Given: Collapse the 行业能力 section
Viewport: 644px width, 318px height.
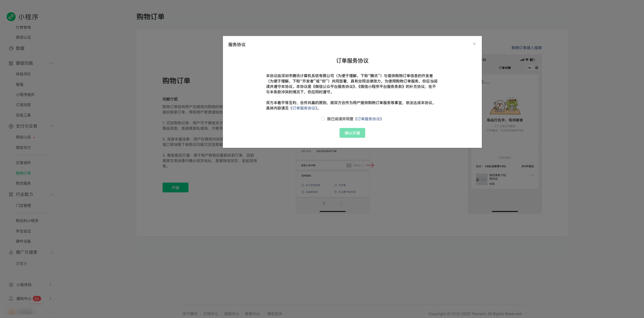Looking at the screenshot, I should pos(51,194).
